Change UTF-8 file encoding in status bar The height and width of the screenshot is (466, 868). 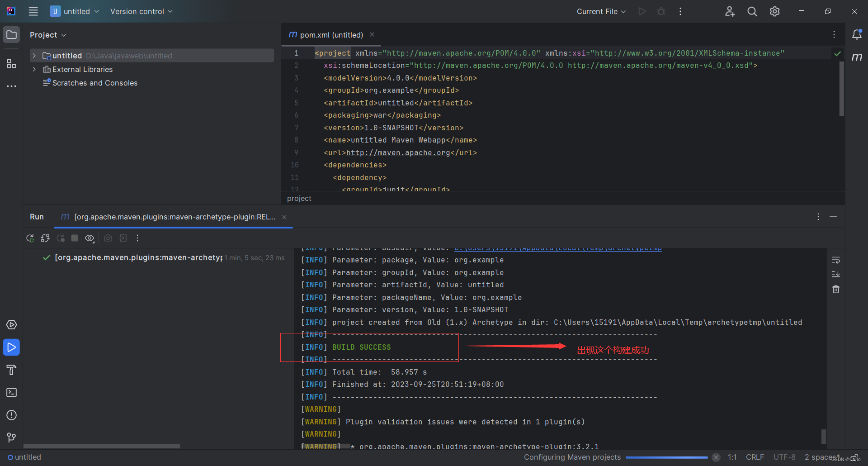(784, 457)
